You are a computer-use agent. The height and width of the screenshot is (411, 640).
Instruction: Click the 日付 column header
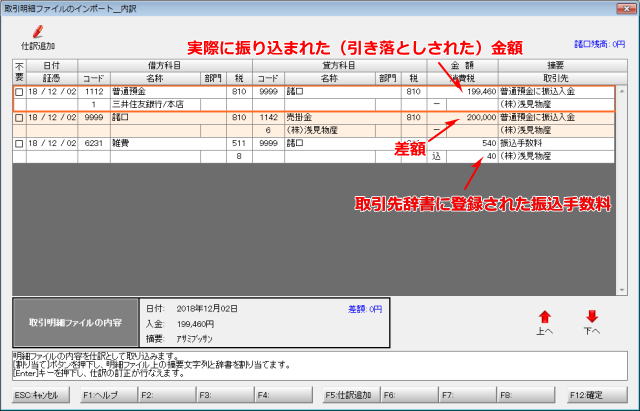pos(52,65)
